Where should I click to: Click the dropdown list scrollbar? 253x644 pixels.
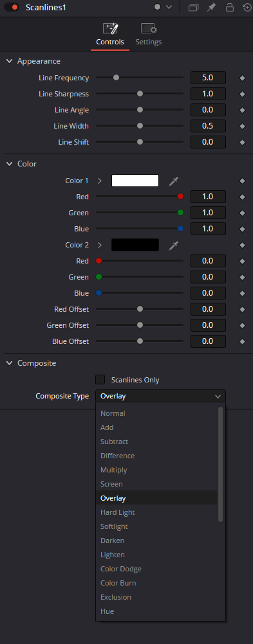click(221, 464)
